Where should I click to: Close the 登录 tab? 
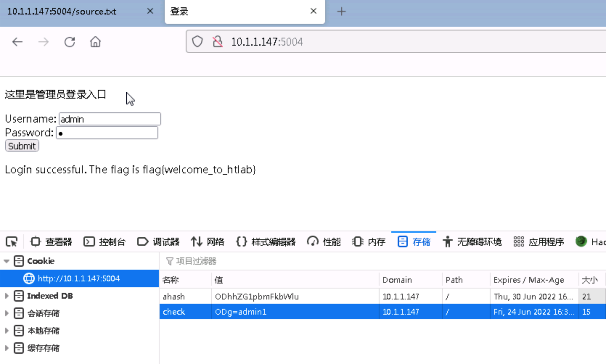pyautogui.click(x=314, y=11)
